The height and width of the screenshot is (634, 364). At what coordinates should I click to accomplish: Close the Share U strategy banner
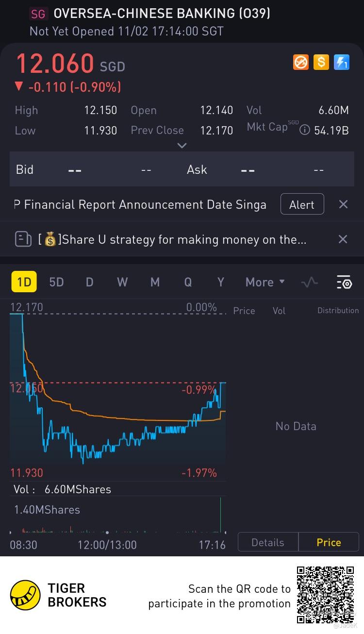point(343,239)
